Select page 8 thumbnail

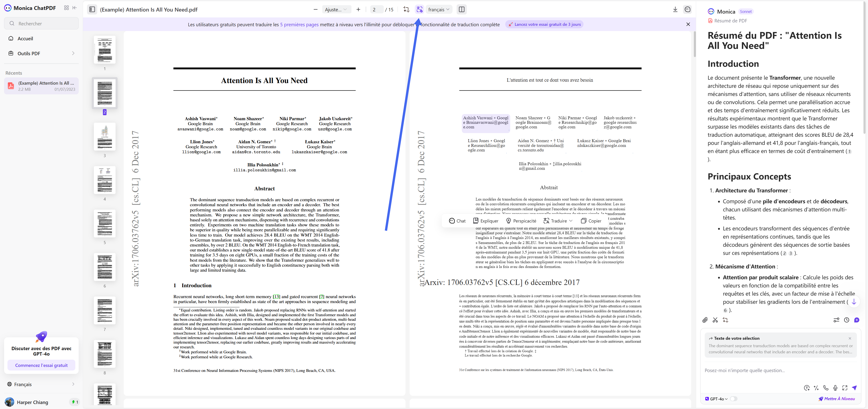[104, 354]
